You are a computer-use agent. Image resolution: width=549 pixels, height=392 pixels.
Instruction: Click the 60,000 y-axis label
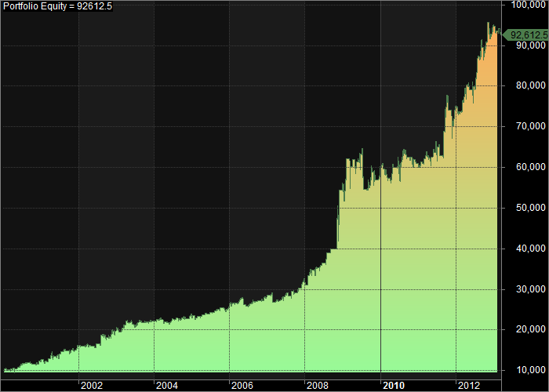click(531, 167)
